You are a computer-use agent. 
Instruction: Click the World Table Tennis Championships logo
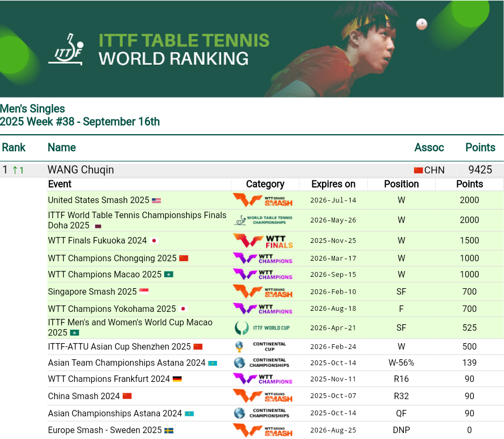tap(263, 220)
